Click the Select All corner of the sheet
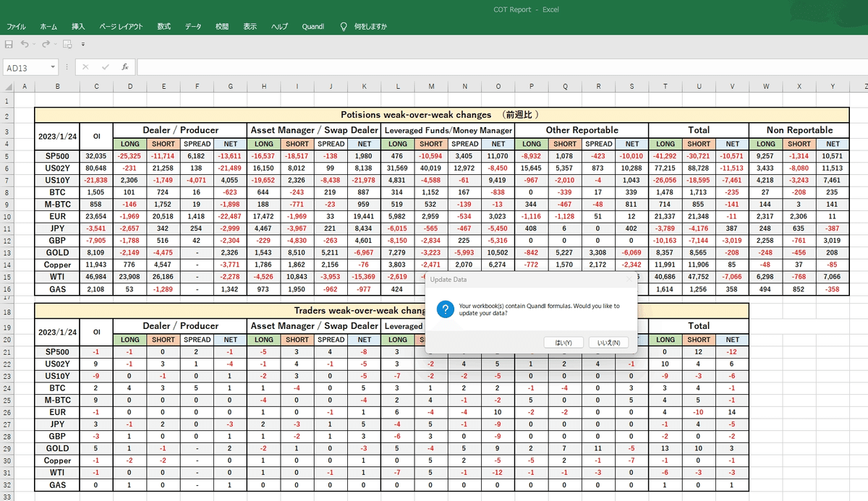 8,87
